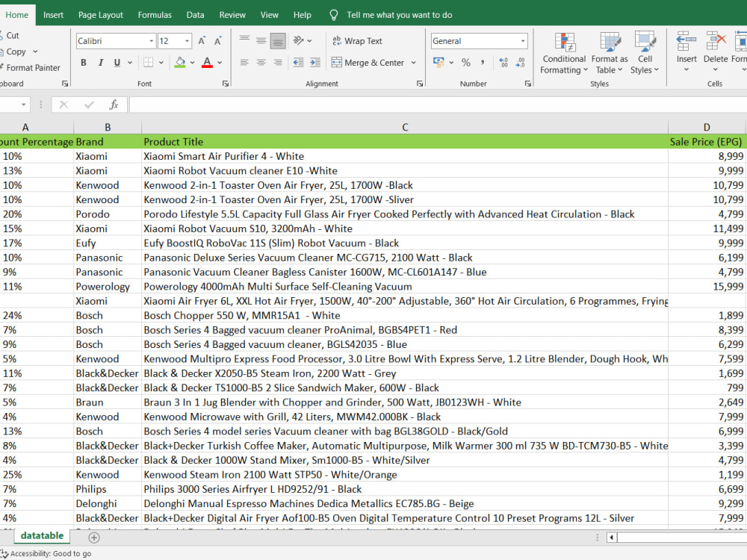Toggle align text left

pyautogui.click(x=244, y=63)
